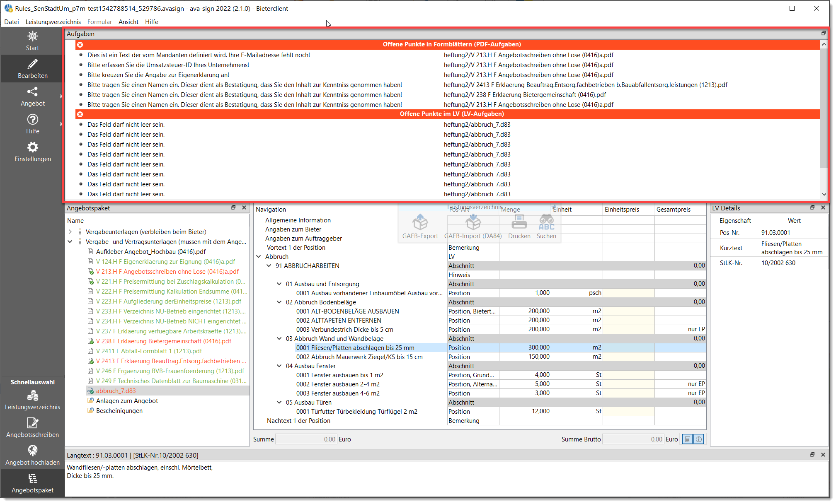Click Angebot hochladen upload icon

point(32,451)
